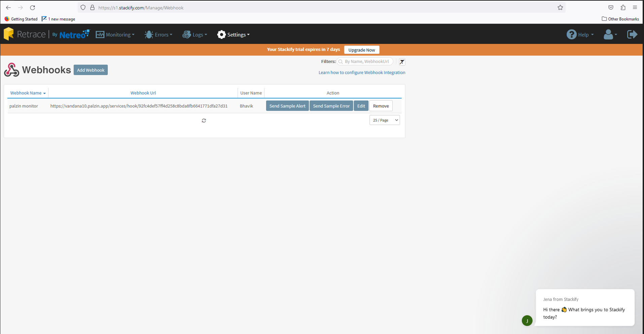Send Sample Alert for palzin monitor
This screenshot has width=644, height=334.
[287, 106]
